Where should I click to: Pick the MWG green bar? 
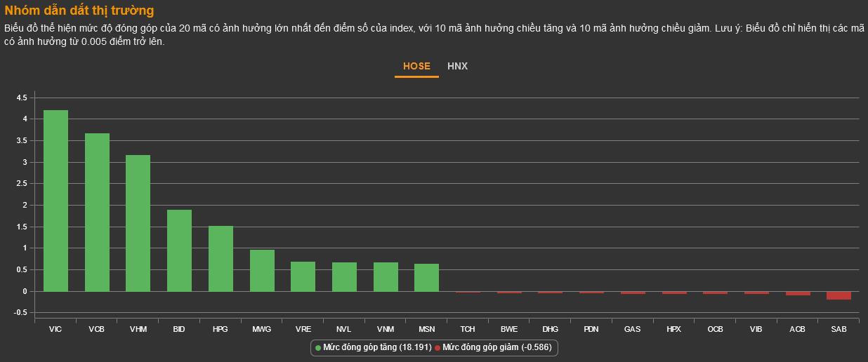262,270
